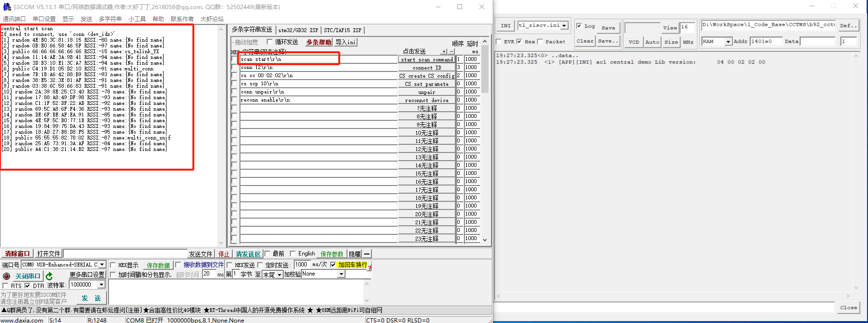
Task: Click the red record indicator beside 关闭串口
Action: 6,276
